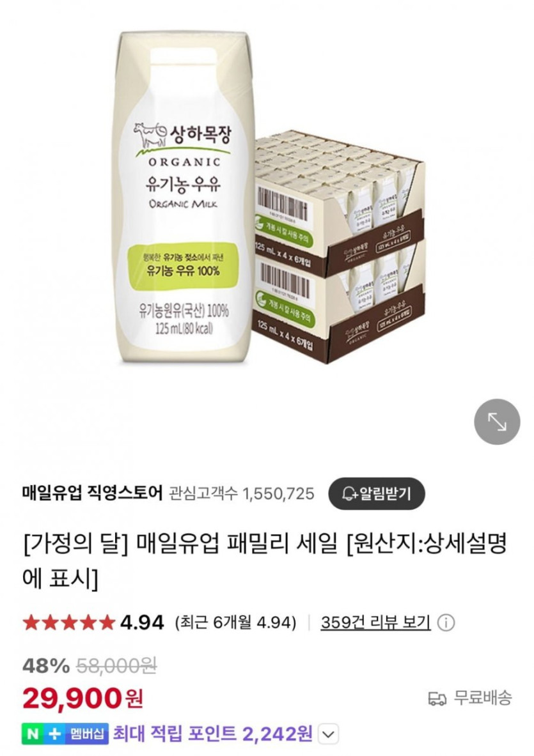
Task: Click the 29,900원 sale price
Action: pos(82,698)
